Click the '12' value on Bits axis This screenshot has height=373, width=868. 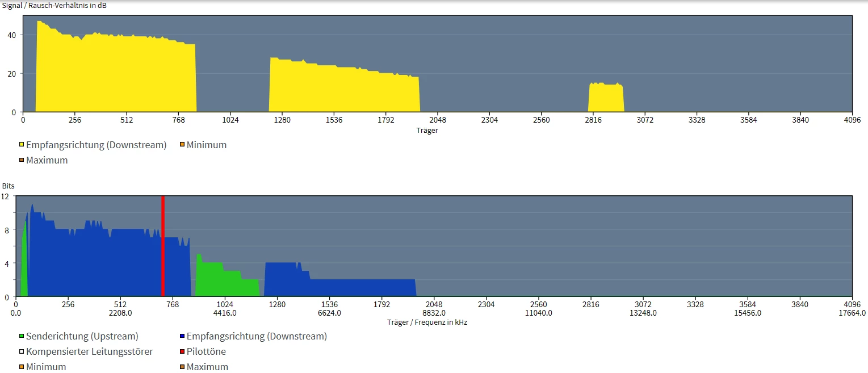point(5,196)
